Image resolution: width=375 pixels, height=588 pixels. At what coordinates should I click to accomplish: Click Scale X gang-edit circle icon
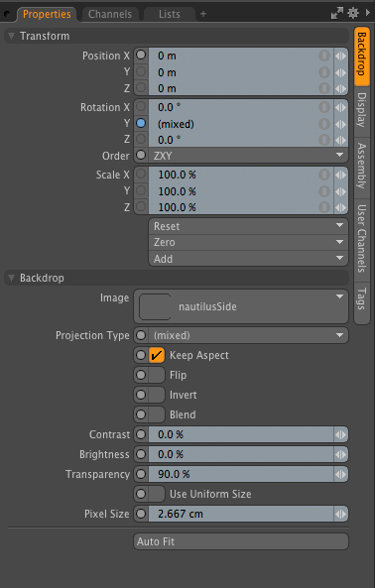[324, 175]
